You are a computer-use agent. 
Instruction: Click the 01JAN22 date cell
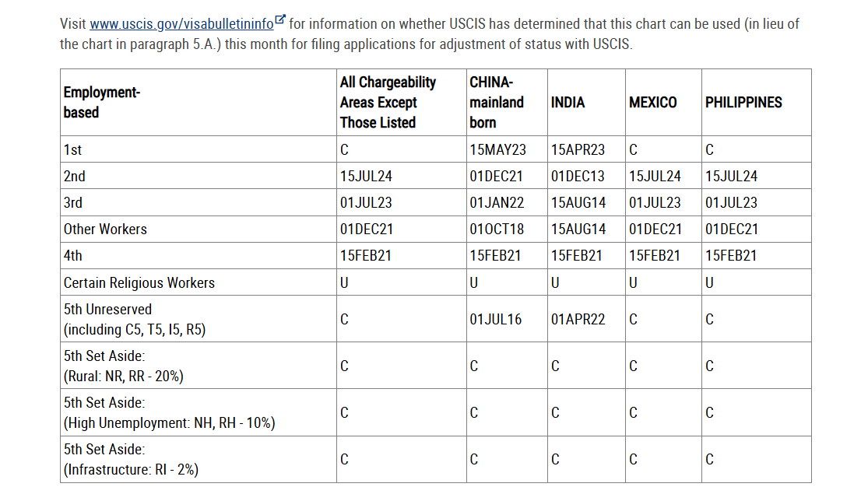[x=497, y=202]
